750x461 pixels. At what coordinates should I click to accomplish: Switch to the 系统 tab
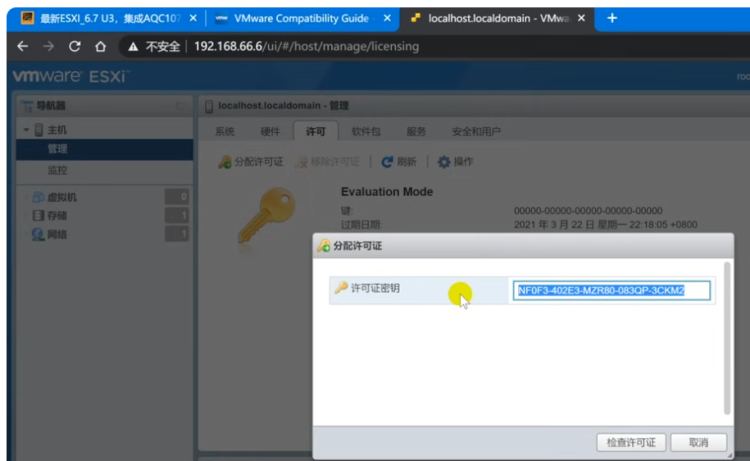225,132
